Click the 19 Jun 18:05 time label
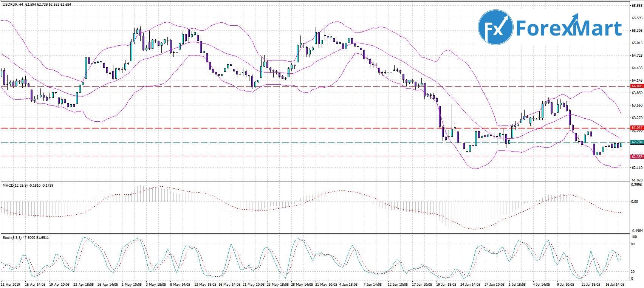The image size is (644, 288). point(446,284)
